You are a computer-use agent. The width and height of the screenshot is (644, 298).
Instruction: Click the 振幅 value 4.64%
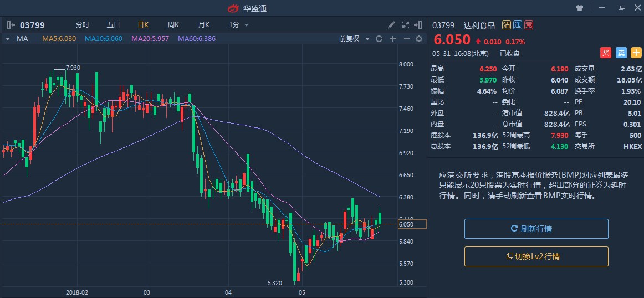pyautogui.click(x=487, y=91)
